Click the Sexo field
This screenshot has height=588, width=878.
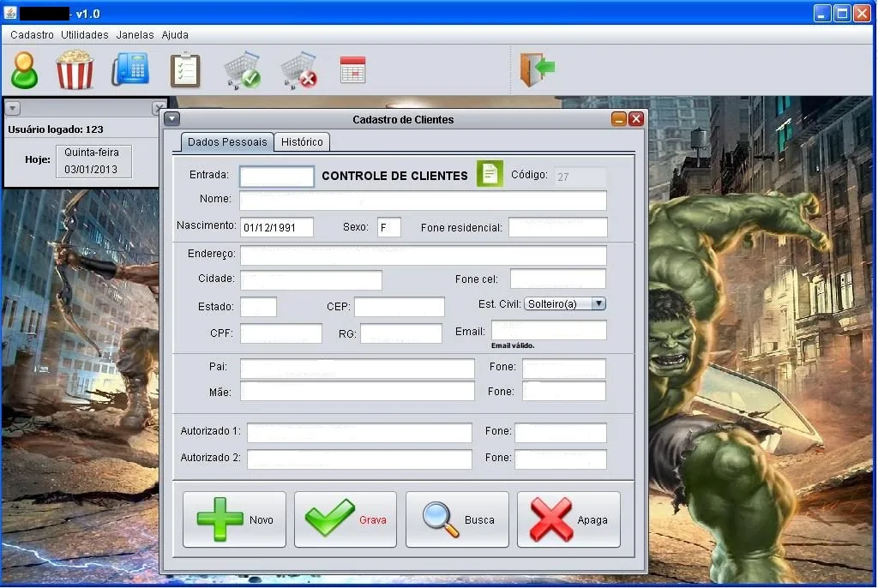pyautogui.click(x=388, y=227)
